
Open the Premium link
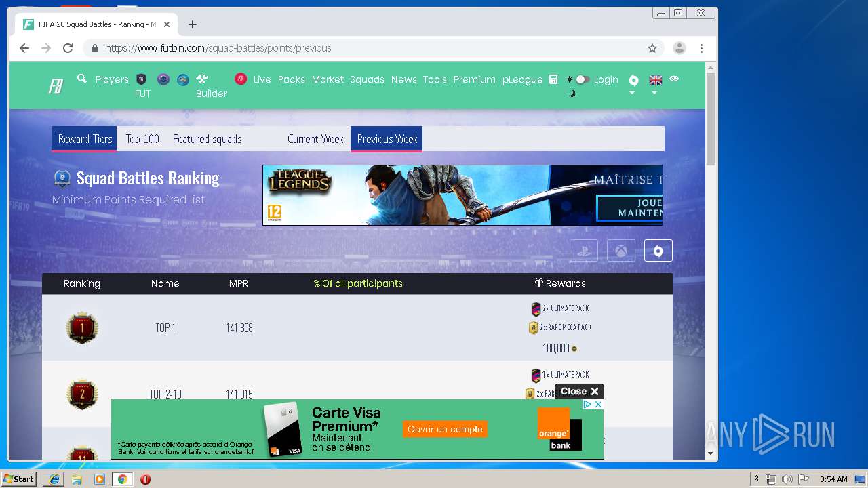pos(474,79)
